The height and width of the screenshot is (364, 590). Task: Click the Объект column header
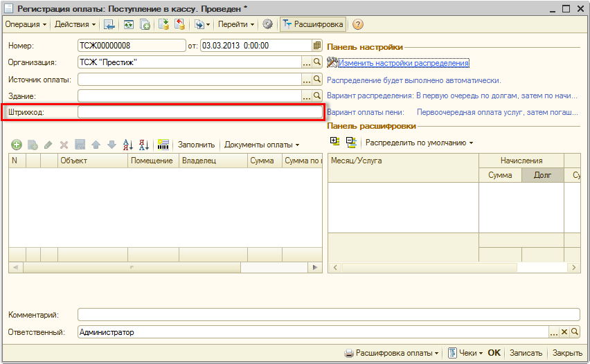click(x=93, y=161)
